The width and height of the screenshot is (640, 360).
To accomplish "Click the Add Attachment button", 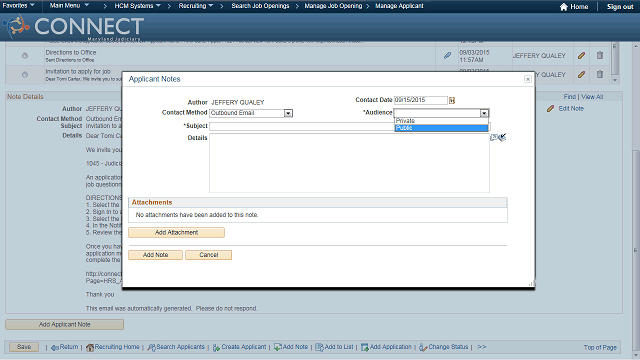I will click(176, 232).
